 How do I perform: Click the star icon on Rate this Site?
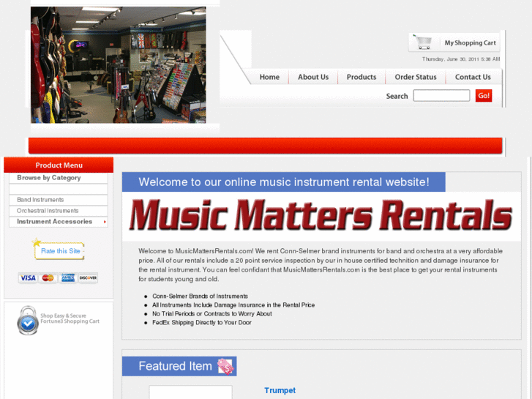tap(37, 242)
